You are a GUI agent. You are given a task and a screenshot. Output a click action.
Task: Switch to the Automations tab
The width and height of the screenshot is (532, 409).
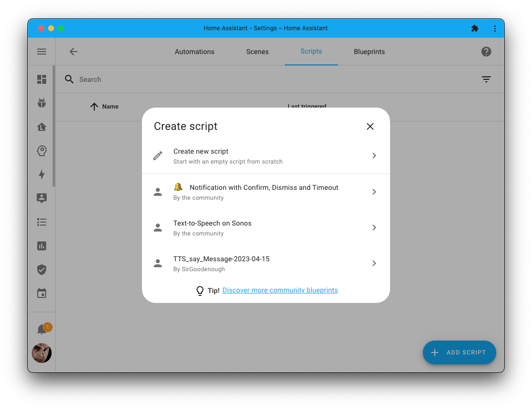(x=195, y=52)
